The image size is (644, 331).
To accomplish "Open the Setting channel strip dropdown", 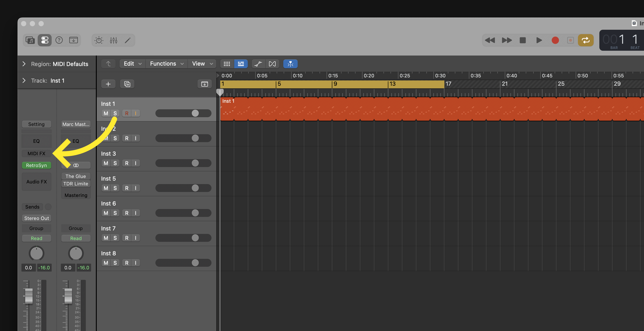I will [x=37, y=124].
